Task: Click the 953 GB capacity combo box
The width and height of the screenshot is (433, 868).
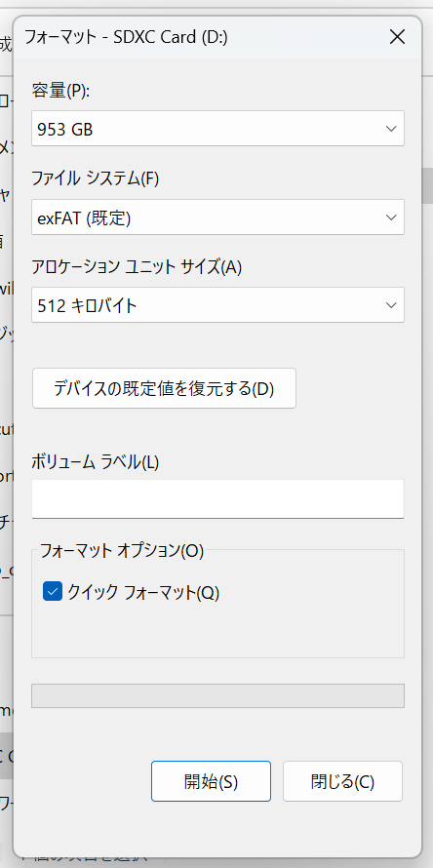Action: coord(217,129)
